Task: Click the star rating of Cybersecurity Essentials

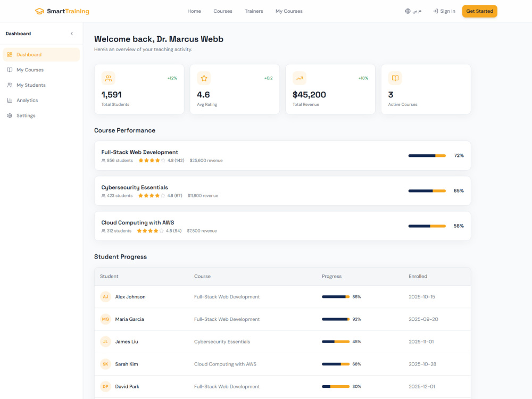Action: tap(152, 196)
